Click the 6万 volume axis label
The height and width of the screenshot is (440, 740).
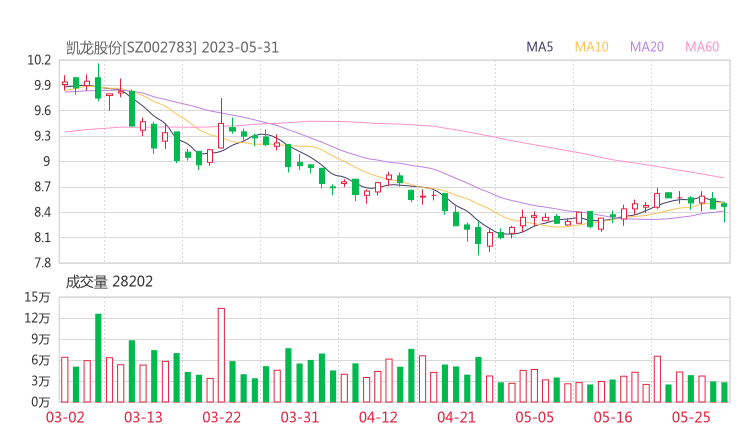(x=41, y=360)
